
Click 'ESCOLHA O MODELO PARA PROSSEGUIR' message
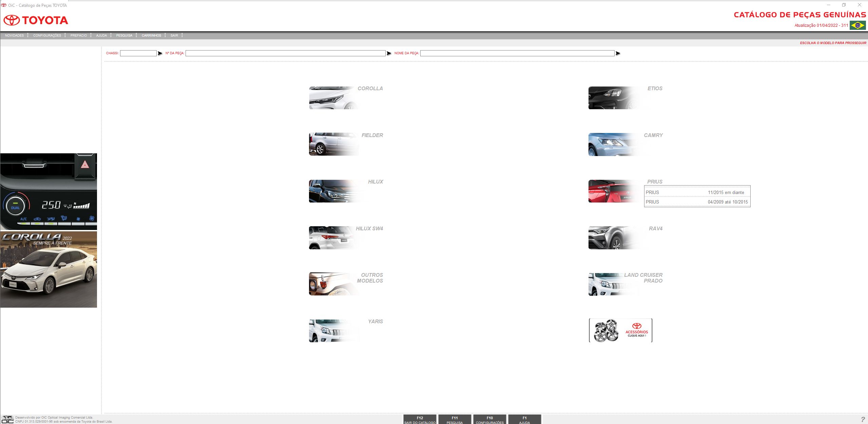pos(833,43)
